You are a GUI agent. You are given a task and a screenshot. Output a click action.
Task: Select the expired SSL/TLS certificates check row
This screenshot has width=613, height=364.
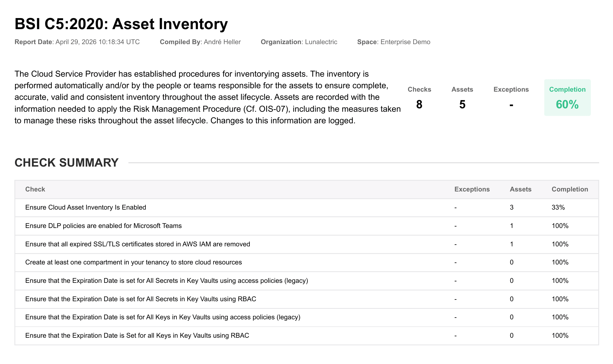307,244
